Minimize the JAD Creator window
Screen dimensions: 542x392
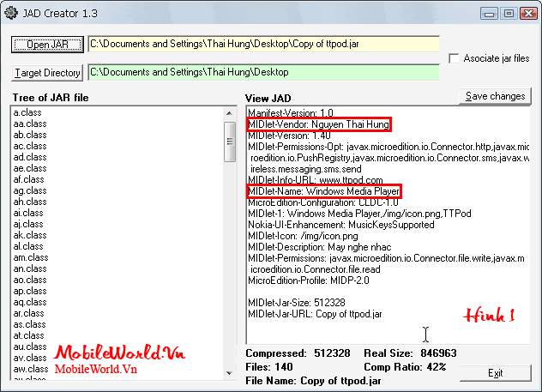(x=489, y=13)
